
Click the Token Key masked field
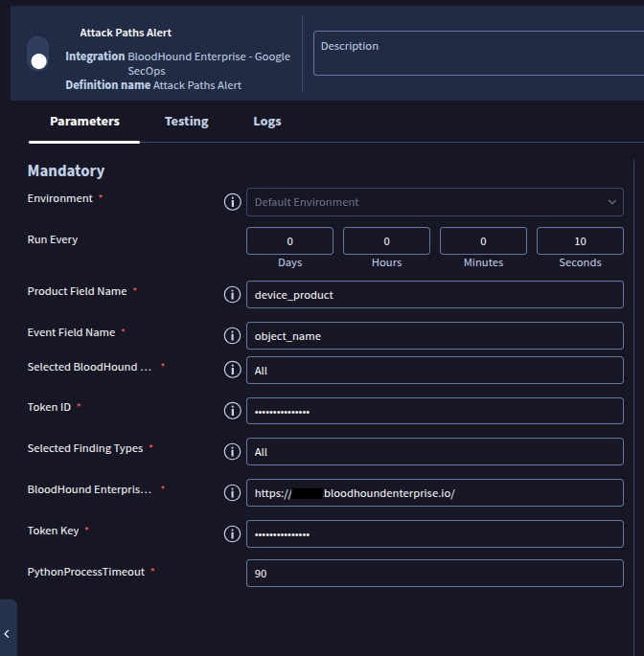[435, 533]
